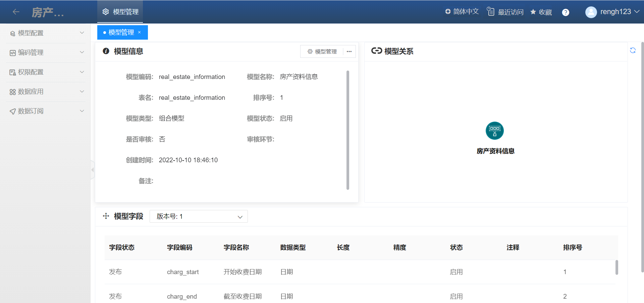This screenshot has height=303, width=644.
Task: Open the more options ellipsis button
Action: [x=349, y=51]
